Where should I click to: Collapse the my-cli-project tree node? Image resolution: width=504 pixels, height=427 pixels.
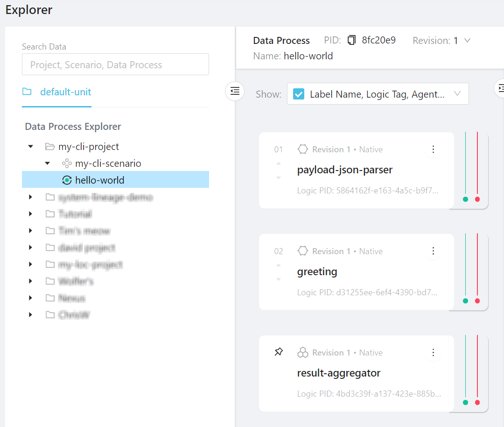coord(31,147)
